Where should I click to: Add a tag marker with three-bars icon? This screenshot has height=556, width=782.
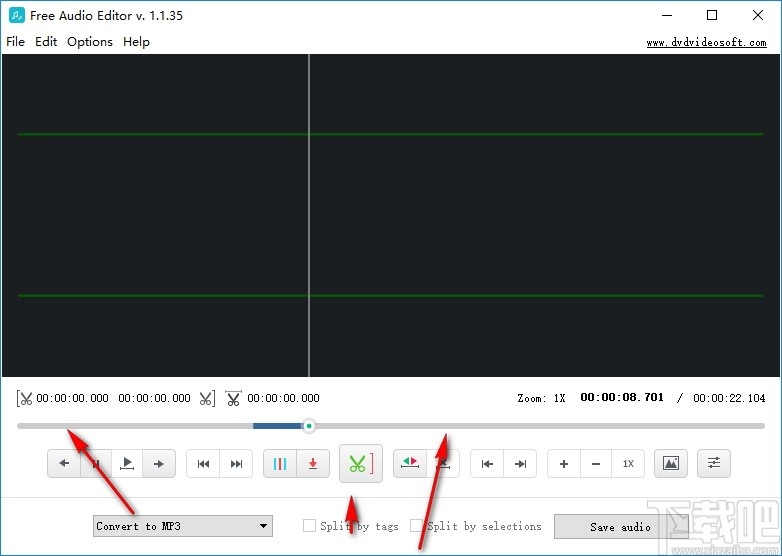(280, 464)
